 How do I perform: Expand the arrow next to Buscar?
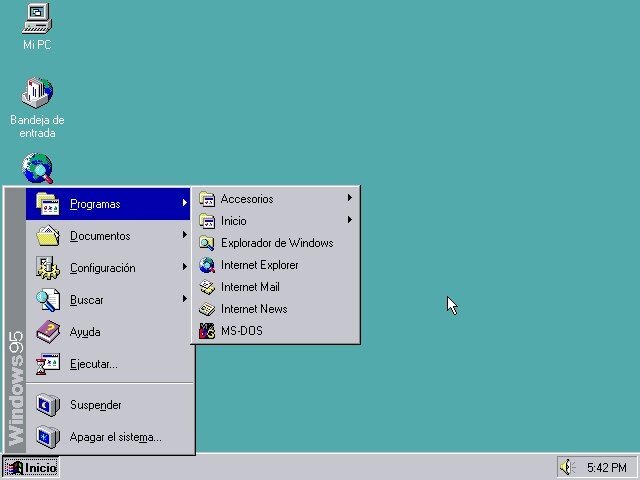pos(185,298)
